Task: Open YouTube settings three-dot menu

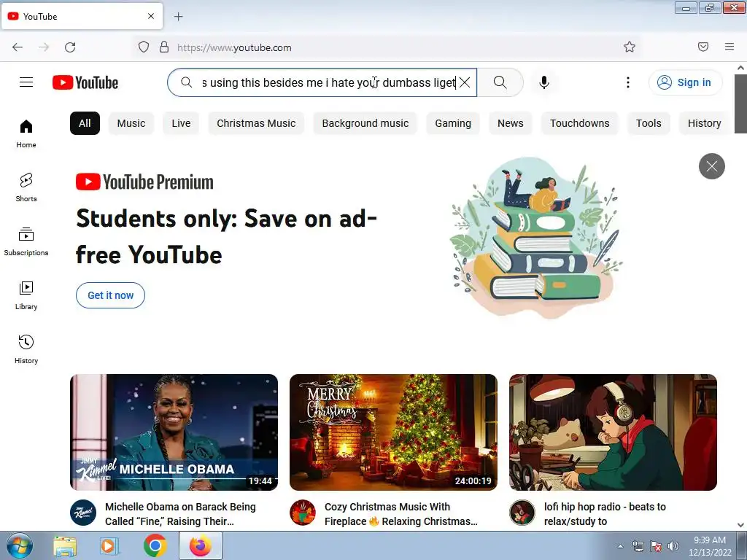Action: tap(628, 82)
